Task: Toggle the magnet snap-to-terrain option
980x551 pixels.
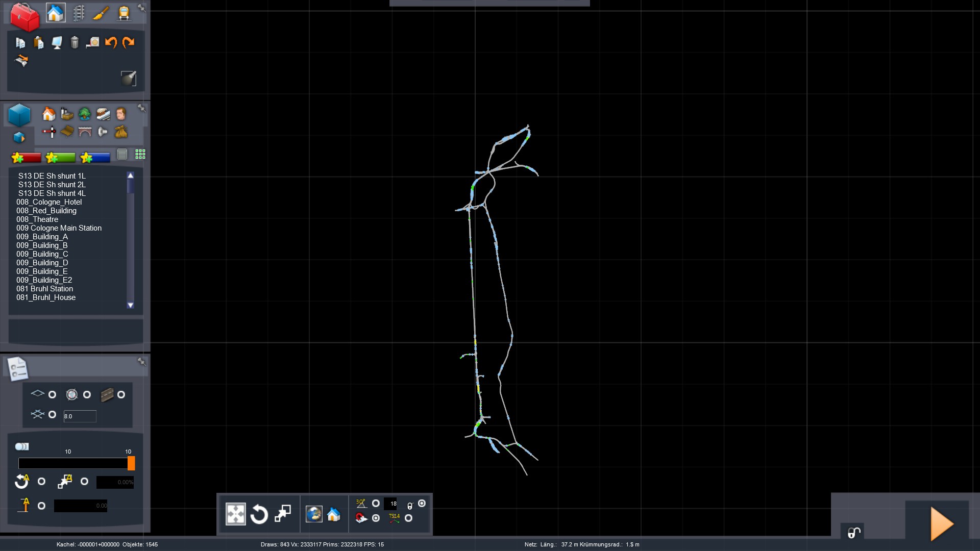Action: (x=376, y=518)
